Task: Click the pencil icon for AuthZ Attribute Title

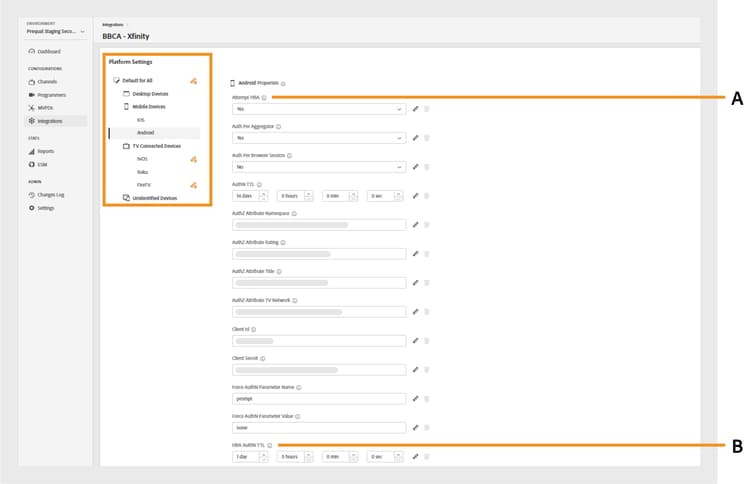Action: pyautogui.click(x=415, y=283)
